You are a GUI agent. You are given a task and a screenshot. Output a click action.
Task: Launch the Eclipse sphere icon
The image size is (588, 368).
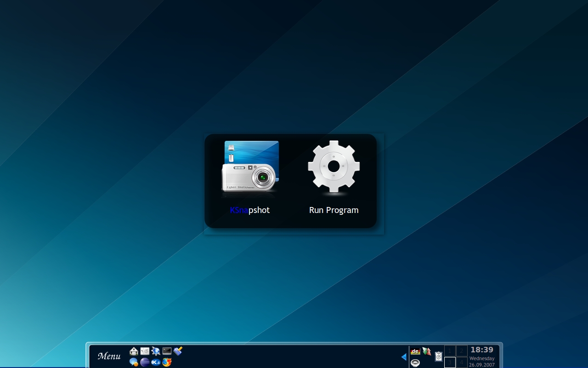[x=145, y=362]
